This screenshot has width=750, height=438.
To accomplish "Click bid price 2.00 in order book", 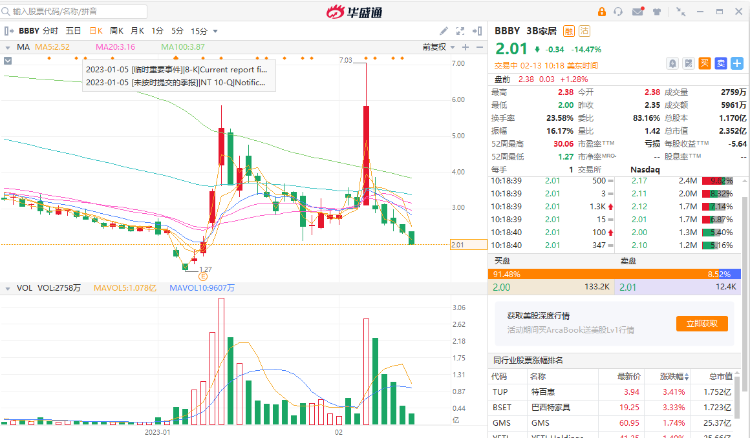I will pos(502,287).
